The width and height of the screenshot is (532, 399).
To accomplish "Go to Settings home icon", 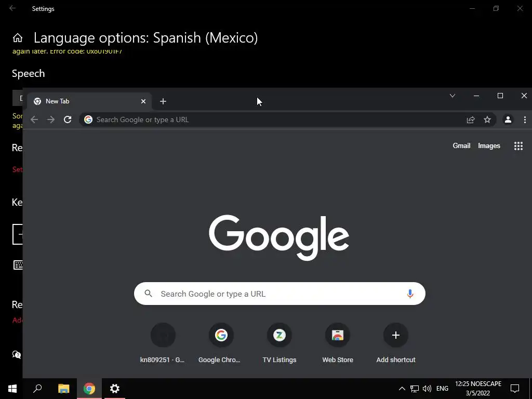I will [18, 37].
